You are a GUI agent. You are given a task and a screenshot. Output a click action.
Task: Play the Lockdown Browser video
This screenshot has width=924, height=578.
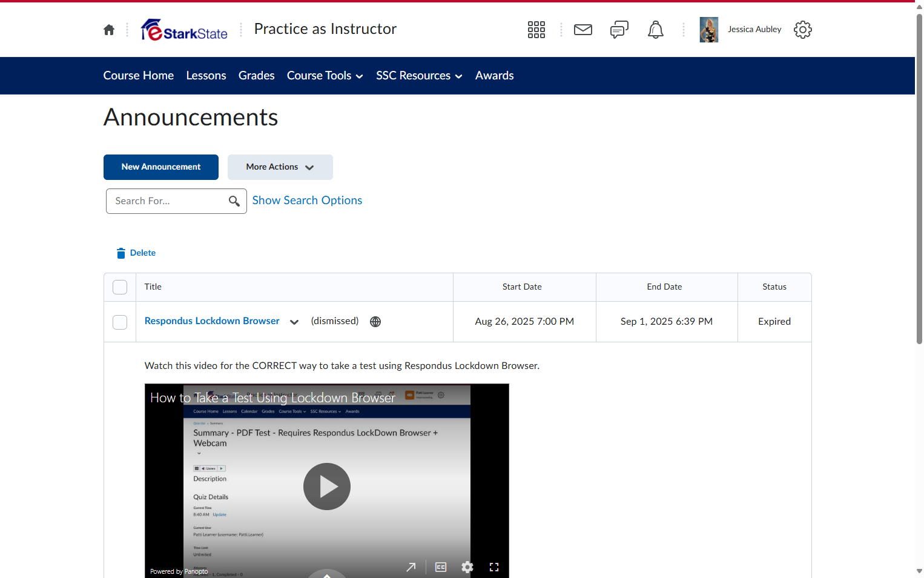[x=327, y=487]
